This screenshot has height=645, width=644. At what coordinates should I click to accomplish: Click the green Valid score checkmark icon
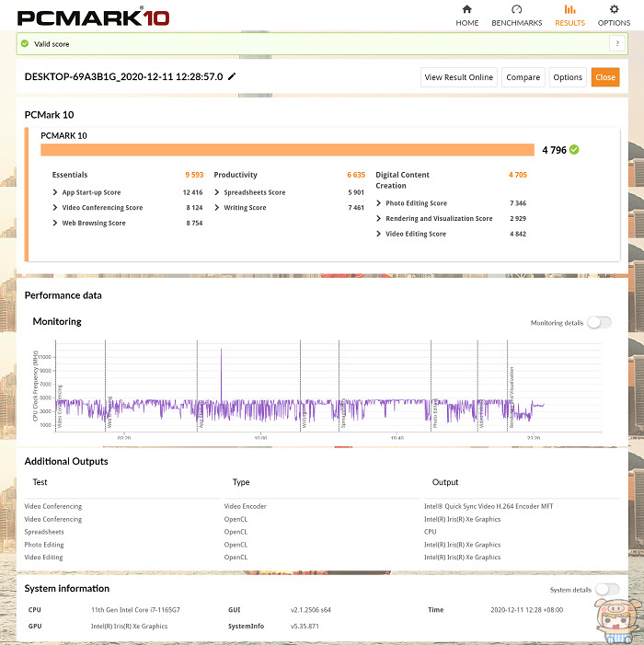tap(25, 43)
